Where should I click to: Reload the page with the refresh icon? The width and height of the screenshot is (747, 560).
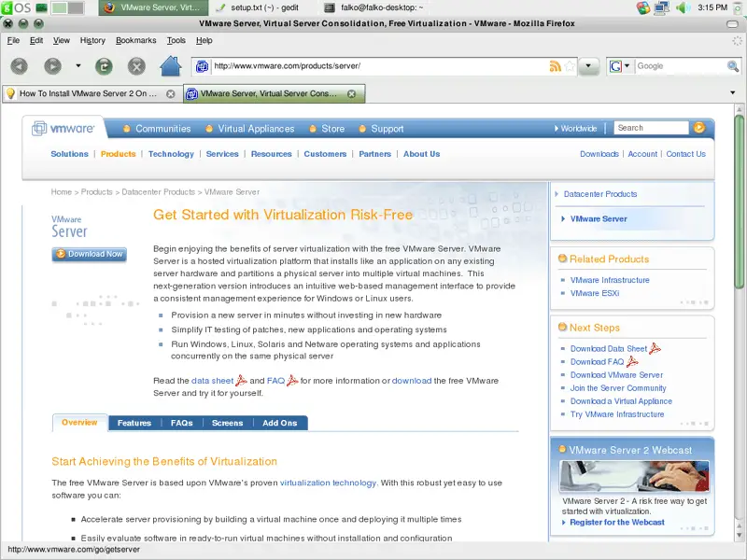tap(104, 65)
